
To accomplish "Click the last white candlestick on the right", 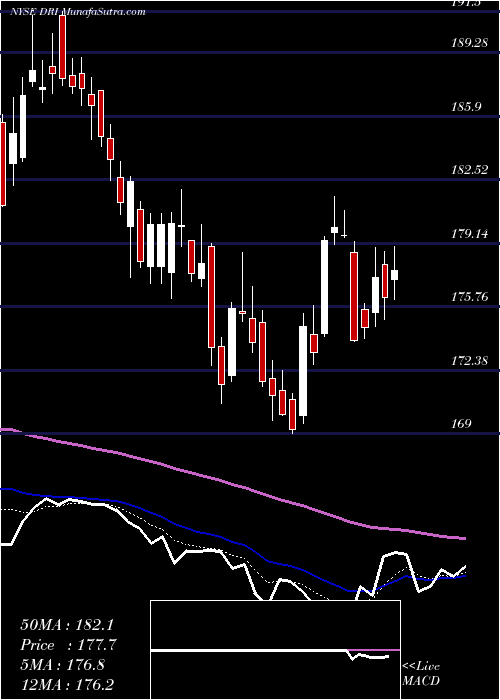I will (394, 275).
